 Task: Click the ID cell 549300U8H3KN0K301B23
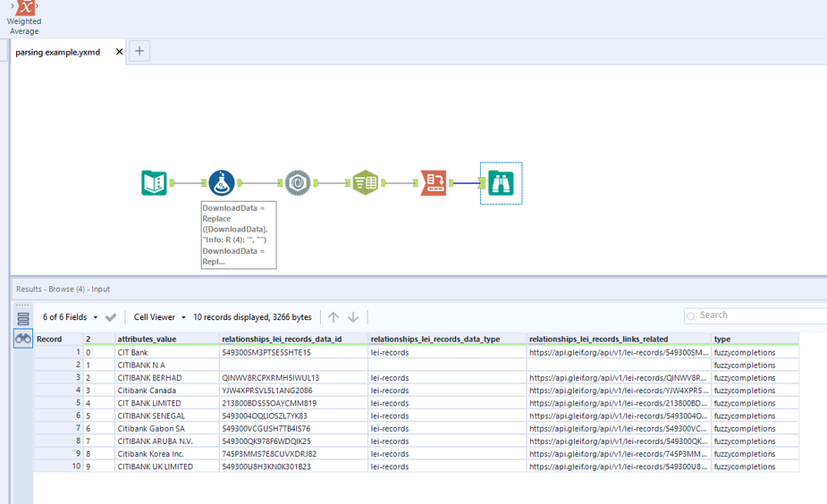pyautogui.click(x=293, y=466)
